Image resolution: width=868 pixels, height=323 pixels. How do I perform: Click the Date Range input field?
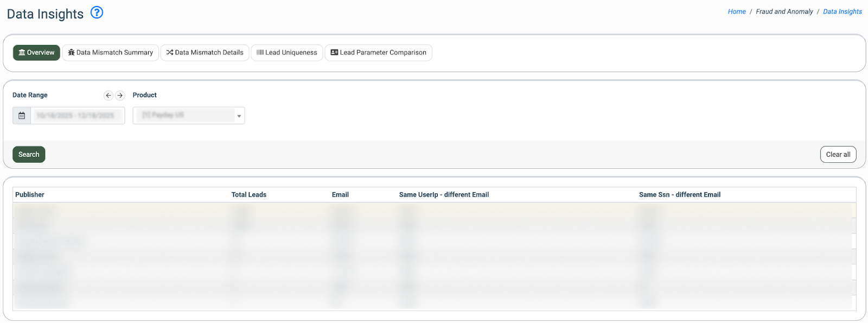click(77, 116)
